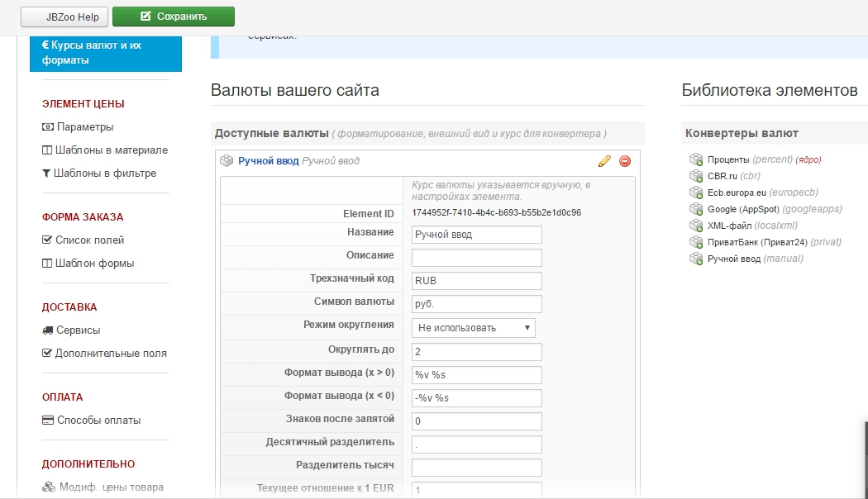Image resolution: width=868 pixels, height=499 pixels.
Task: Click the Трехзначный код field containing RUB
Action: (x=477, y=281)
